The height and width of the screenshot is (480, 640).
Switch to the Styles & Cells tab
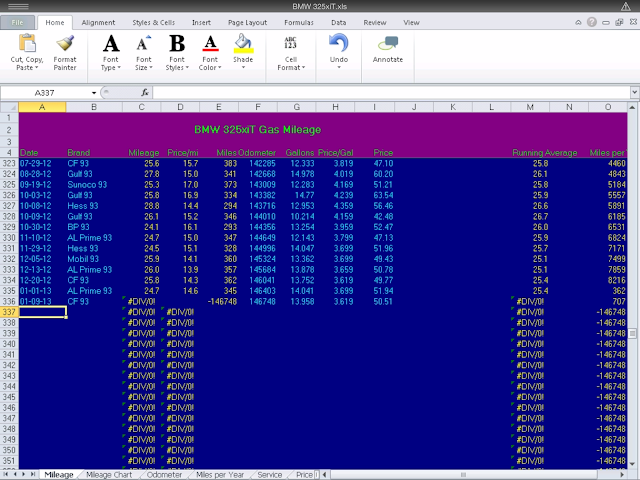tap(153, 22)
